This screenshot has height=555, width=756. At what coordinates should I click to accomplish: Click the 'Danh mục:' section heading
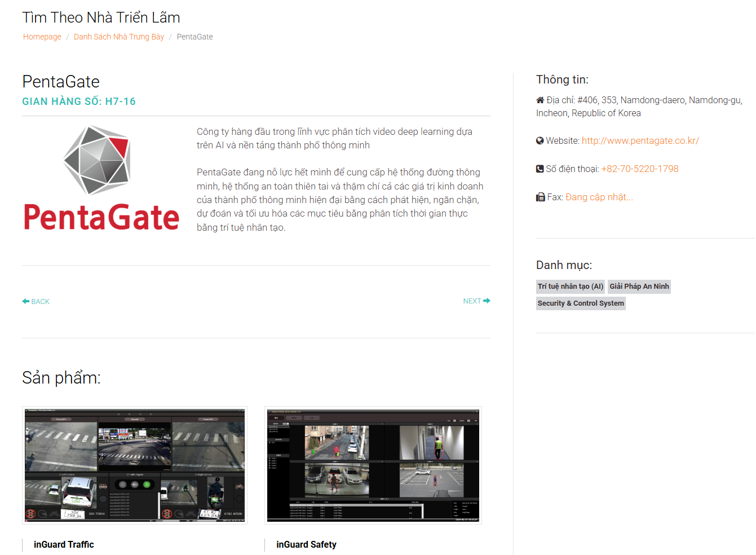564,265
